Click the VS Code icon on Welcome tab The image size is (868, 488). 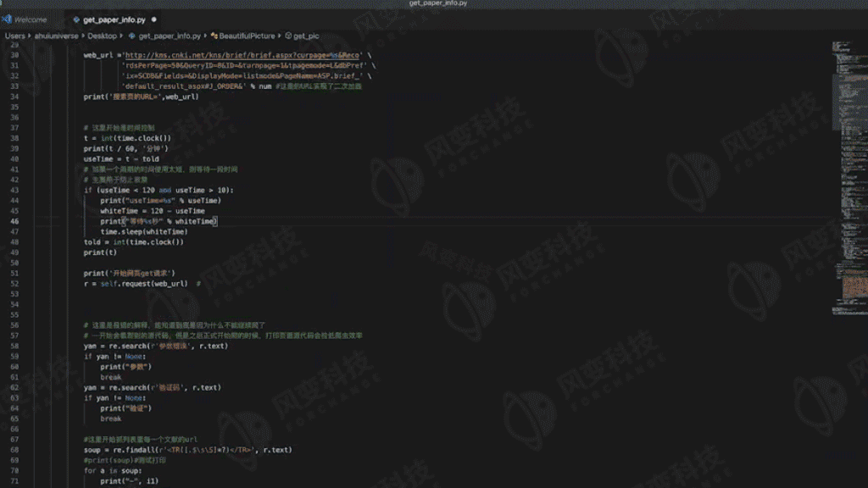pos(7,19)
